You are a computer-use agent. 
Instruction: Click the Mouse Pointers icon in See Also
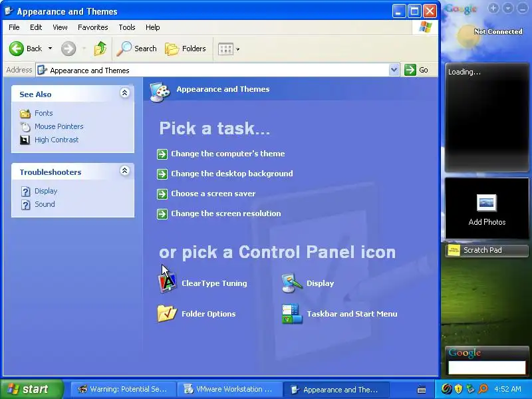click(25, 126)
